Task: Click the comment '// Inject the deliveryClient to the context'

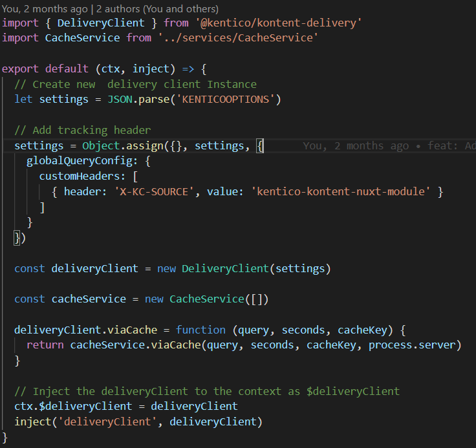Action: (207, 392)
